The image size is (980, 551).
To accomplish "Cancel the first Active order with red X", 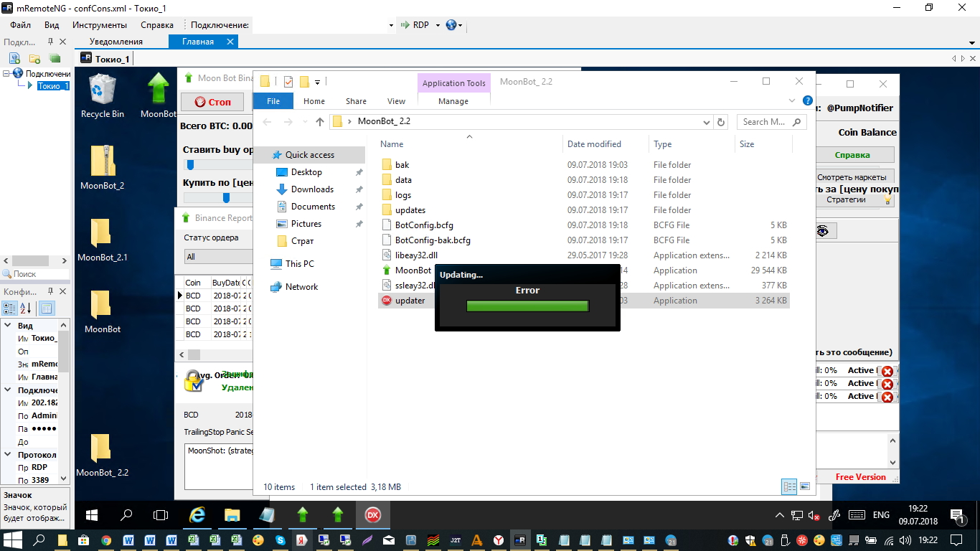I will coord(887,371).
